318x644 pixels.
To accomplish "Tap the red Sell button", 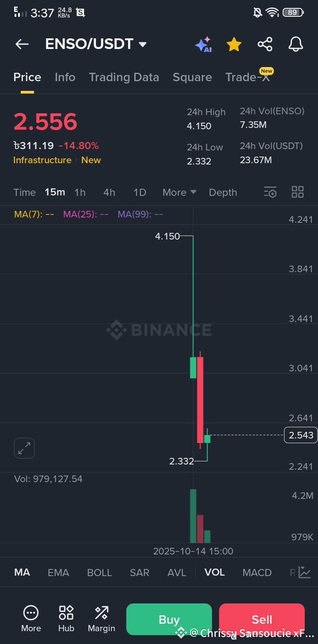I will tap(262, 619).
